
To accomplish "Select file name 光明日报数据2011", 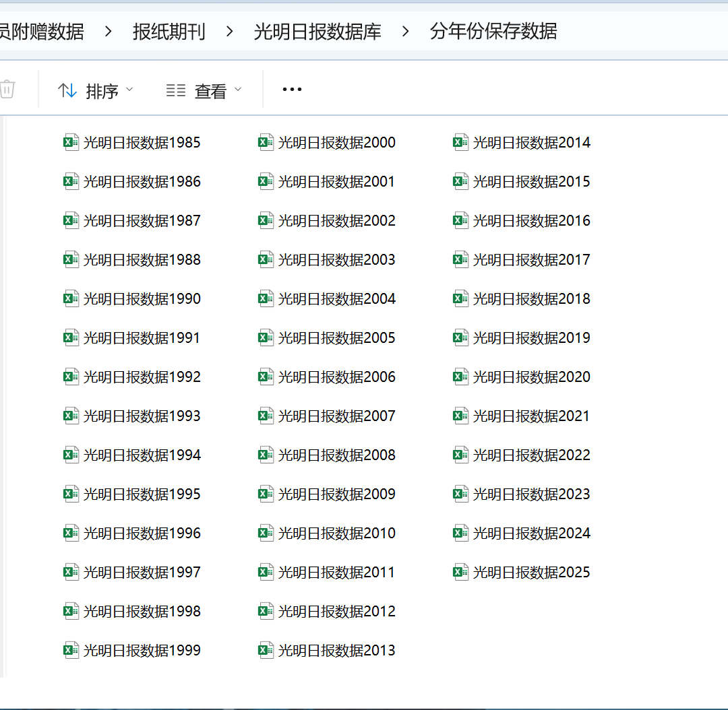I will tap(336, 572).
